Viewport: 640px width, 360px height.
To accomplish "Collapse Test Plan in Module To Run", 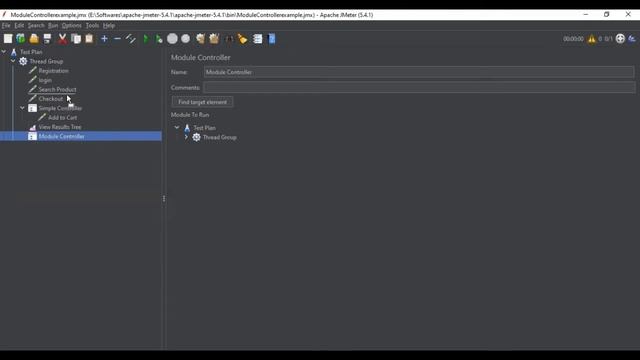I will pyautogui.click(x=177, y=128).
